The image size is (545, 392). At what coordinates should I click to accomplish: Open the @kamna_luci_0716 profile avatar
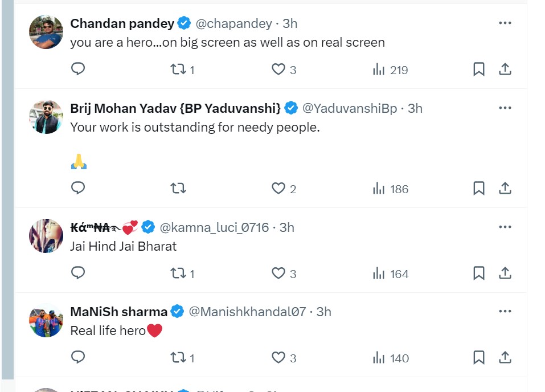coord(46,236)
